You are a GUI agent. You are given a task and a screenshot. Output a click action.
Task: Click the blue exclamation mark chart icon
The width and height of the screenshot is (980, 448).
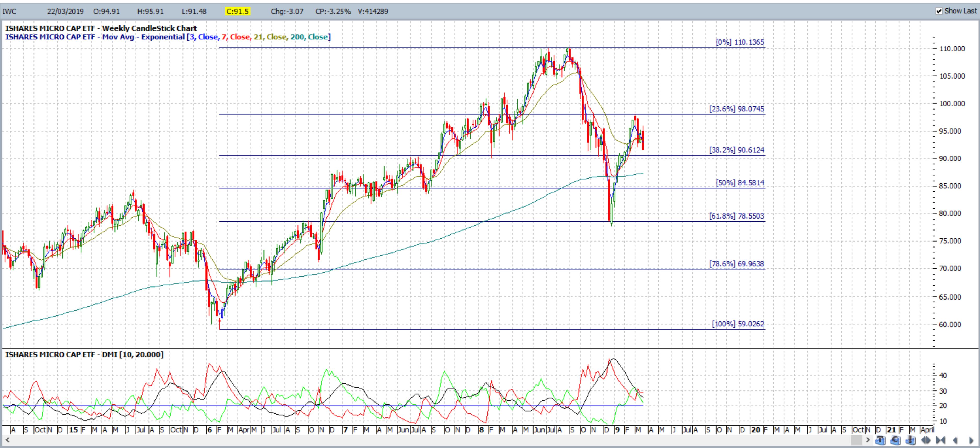click(910, 440)
